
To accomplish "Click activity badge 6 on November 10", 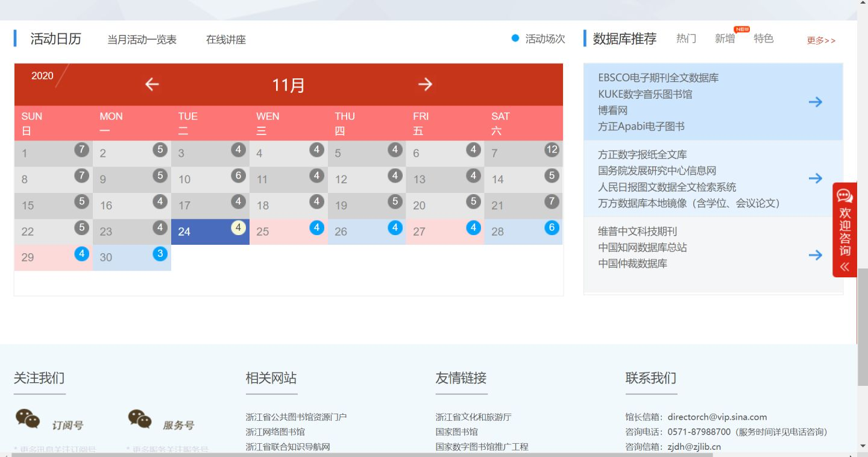I will (x=239, y=175).
